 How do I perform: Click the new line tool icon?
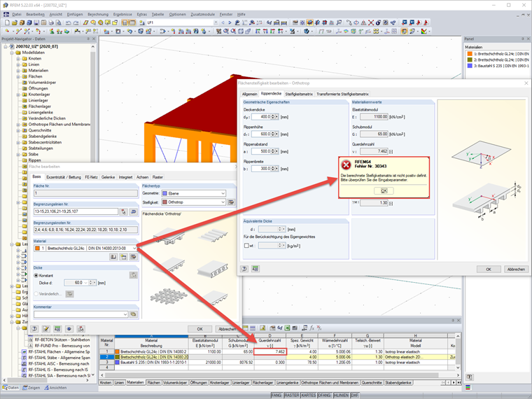tap(18, 31)
